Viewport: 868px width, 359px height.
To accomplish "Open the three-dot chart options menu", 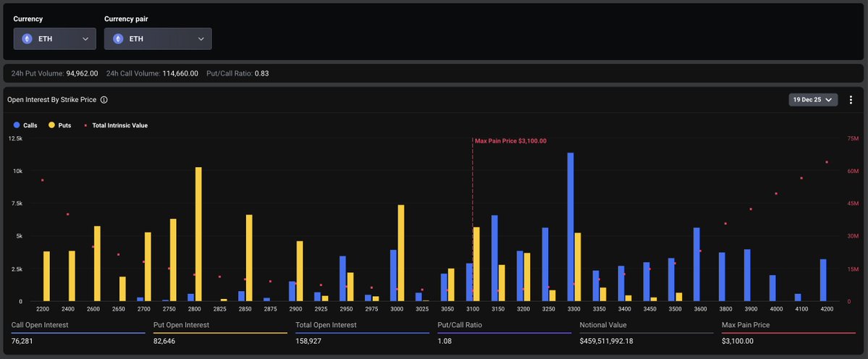I will [x=851, y=100].
